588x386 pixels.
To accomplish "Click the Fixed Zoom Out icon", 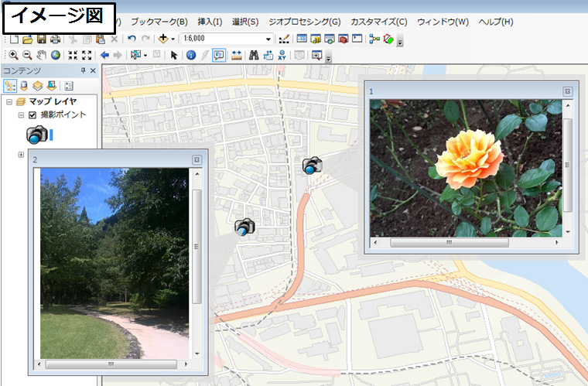I will pyautogui.click(x=87, y=56).
